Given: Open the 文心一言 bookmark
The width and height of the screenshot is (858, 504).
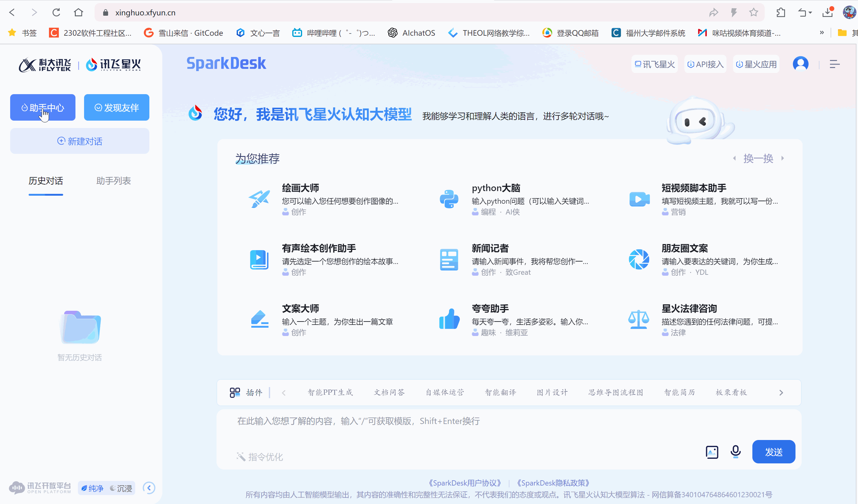Looking at the screenshot, I should point(258,33).
